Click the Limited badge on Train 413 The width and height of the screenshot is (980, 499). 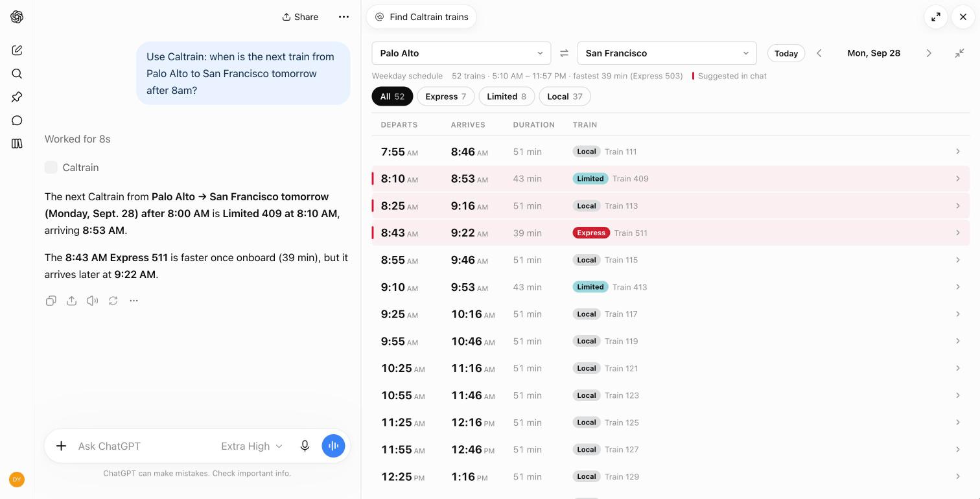pos(590,287)
